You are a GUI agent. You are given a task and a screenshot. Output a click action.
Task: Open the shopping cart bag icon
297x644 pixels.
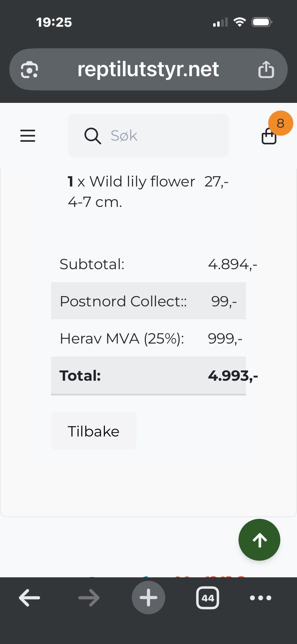(269, 136)
